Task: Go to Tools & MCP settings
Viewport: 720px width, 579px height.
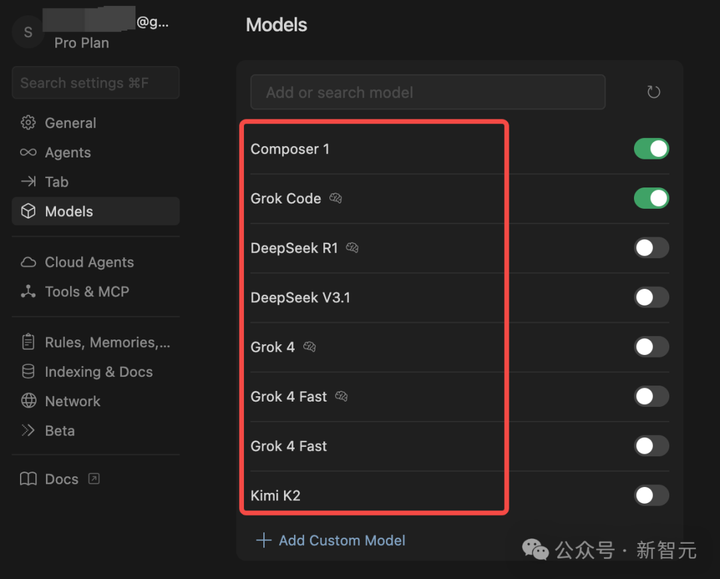Action: [x=86, y=291]
